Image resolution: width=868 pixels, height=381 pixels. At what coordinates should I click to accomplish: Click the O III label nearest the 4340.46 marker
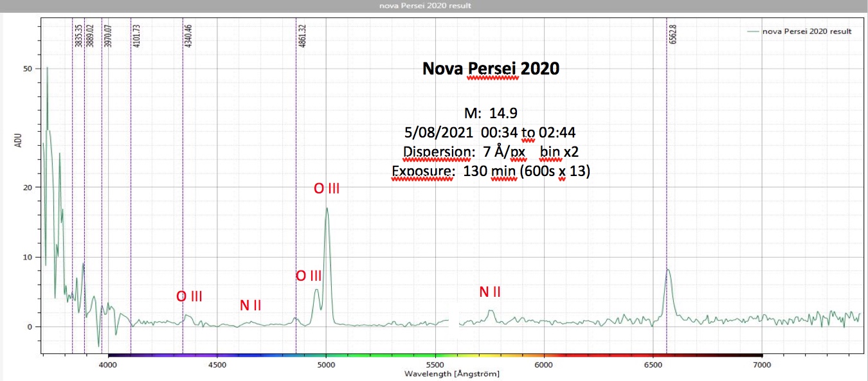pos(189,296)
